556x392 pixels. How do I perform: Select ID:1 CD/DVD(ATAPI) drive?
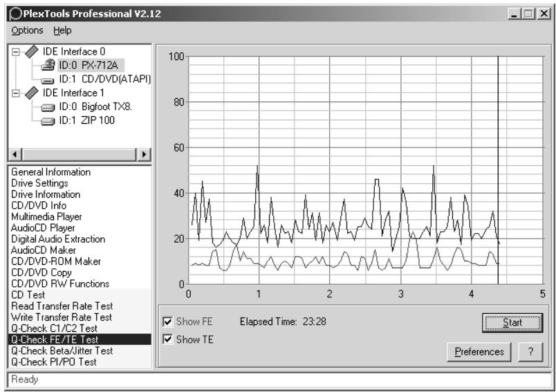105,79
